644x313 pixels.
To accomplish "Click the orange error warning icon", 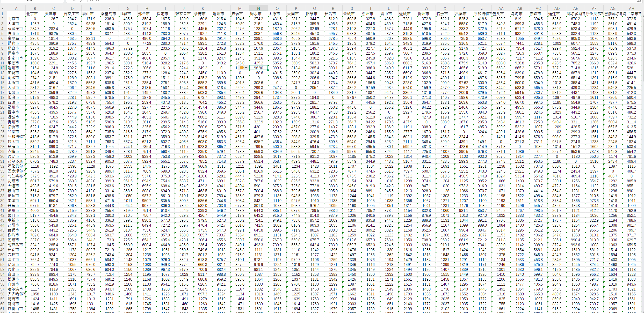I will coord(242,68).
